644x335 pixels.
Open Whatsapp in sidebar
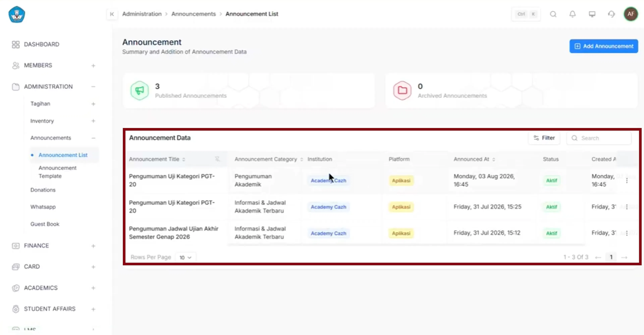coord(43,207)
